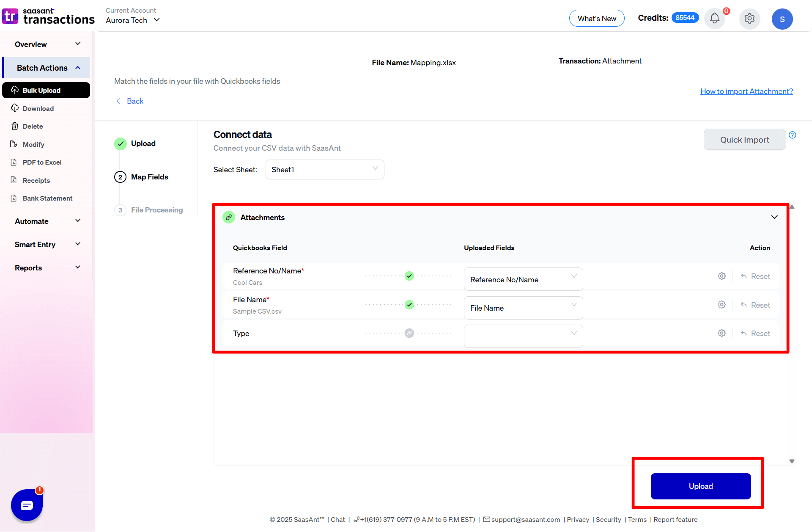This screenshot has width=812, height=532.
Task: Click the Map Fields step number icon
Action: pyautogui.click(x=120, y=177)
